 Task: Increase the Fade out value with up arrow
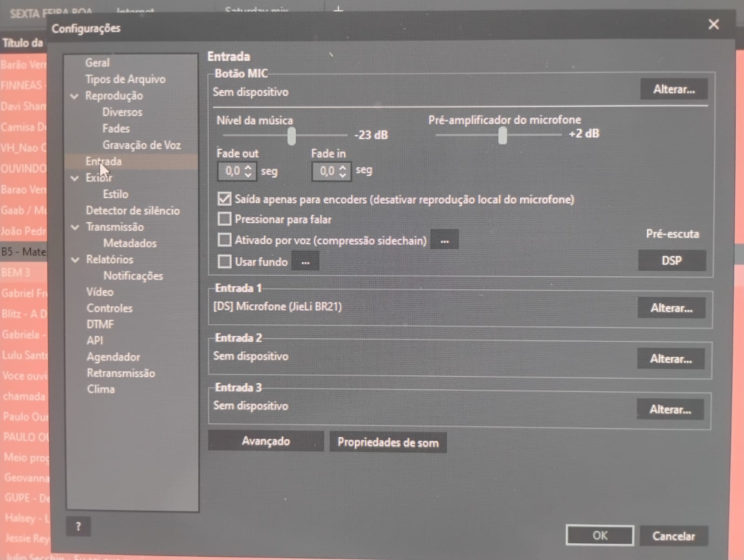click(248, 167)
